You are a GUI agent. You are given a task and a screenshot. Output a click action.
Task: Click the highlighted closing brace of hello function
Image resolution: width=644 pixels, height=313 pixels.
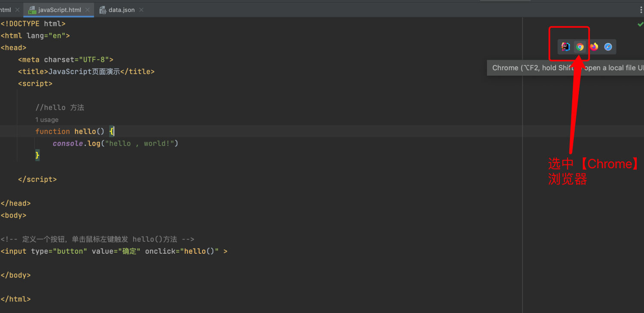click(x=37, y=155)
